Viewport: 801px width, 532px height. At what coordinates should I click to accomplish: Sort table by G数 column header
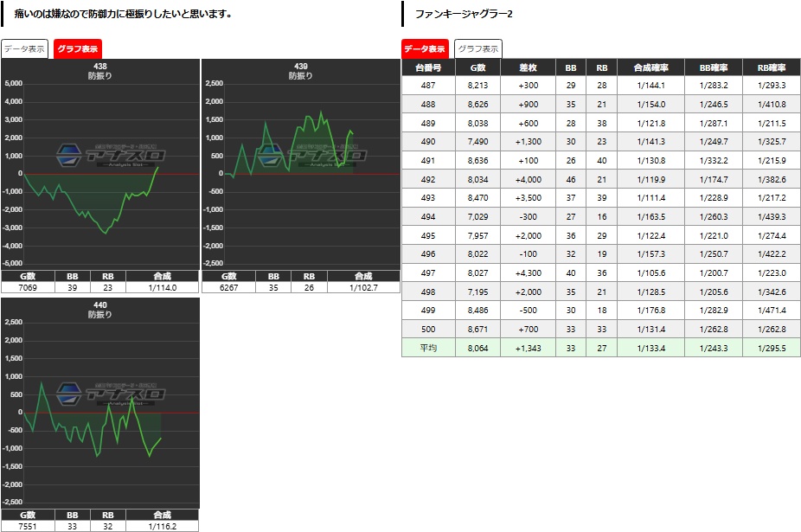tap(477, 67)
